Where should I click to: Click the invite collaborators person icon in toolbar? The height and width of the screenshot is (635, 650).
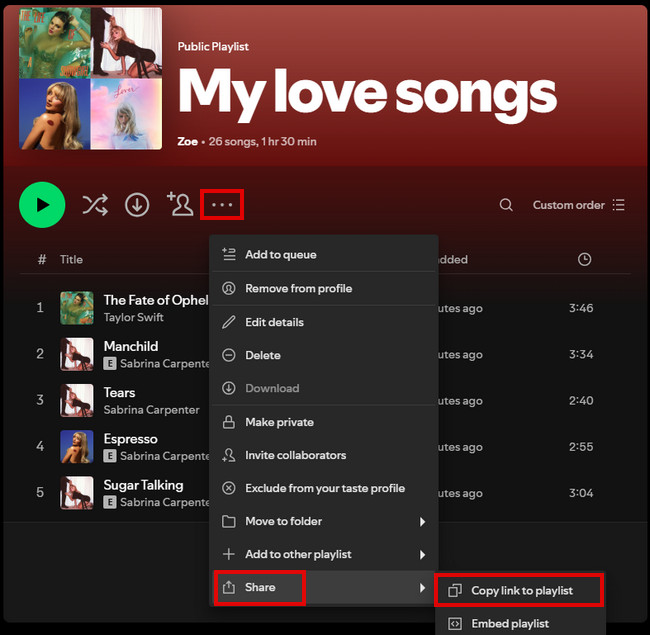(180, 204)
